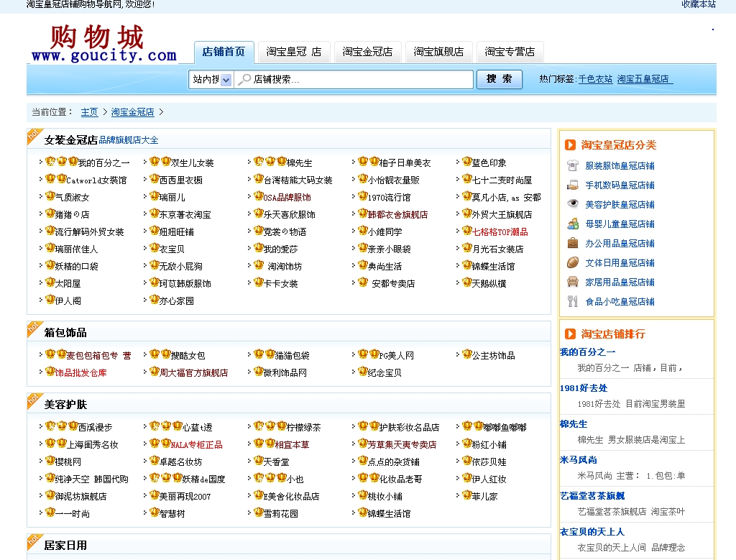Focus the 店铺搜索 text input field
This screenshot has height=560, width=736.
[x=354, y=79]
